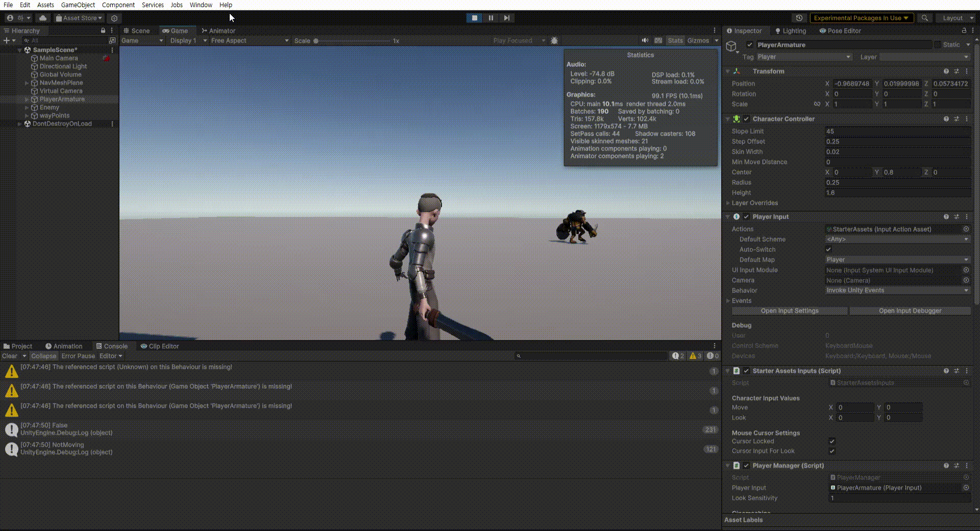Expand the Events foldout
The width and height of the screenshot is (980, 531).
coord(728,301)
